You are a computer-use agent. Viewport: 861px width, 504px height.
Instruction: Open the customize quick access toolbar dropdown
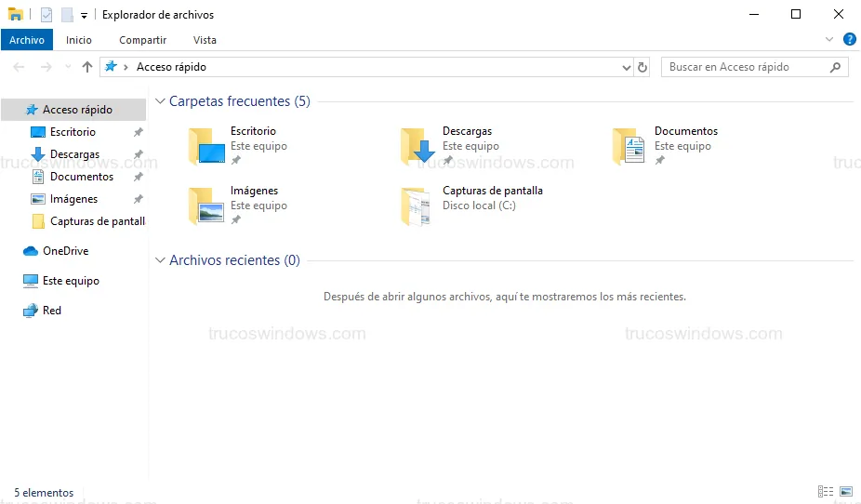(84, 16)
